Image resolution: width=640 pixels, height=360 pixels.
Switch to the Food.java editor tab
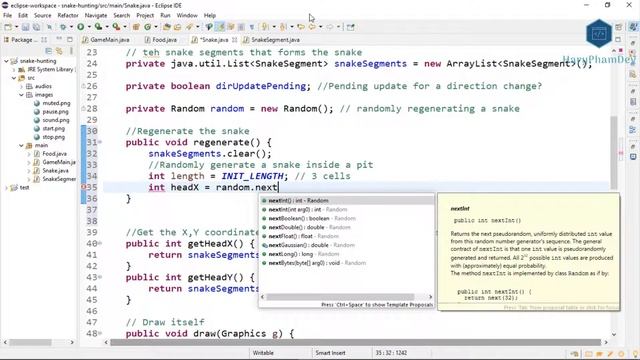(x=161, y=40)
